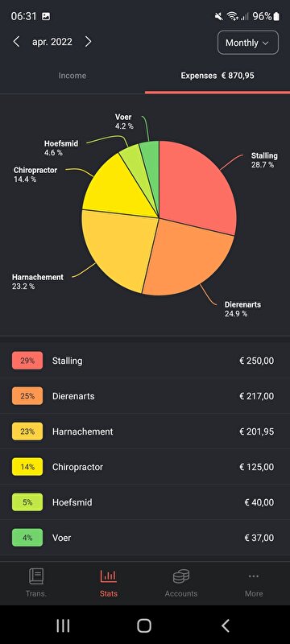Image resolution: width=290 pixels, height=644 pixels.
Task: Tap Android home button
Action: click(144, 625)
